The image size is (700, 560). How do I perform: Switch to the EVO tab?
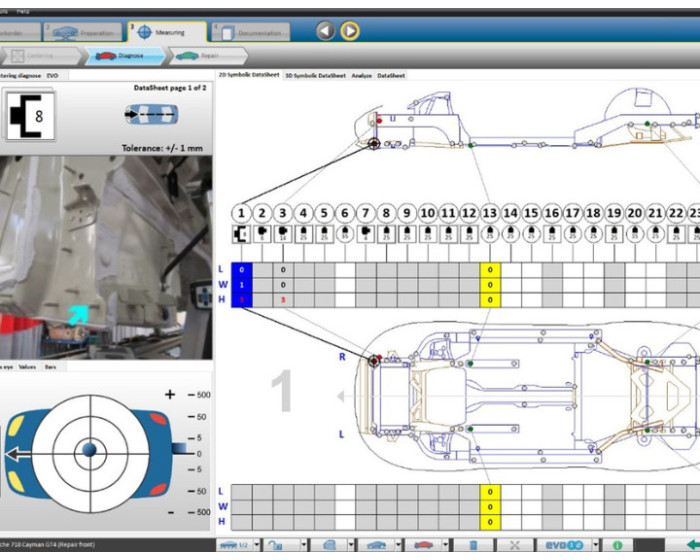(52, 75)
